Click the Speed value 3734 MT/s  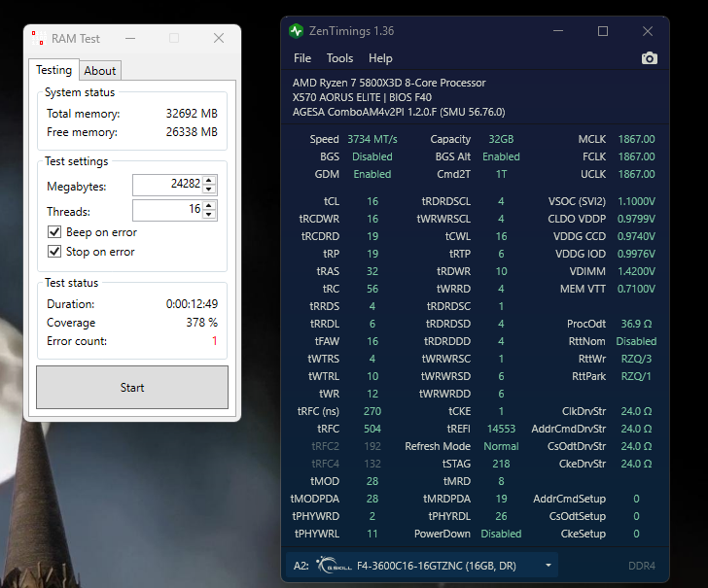372,139
